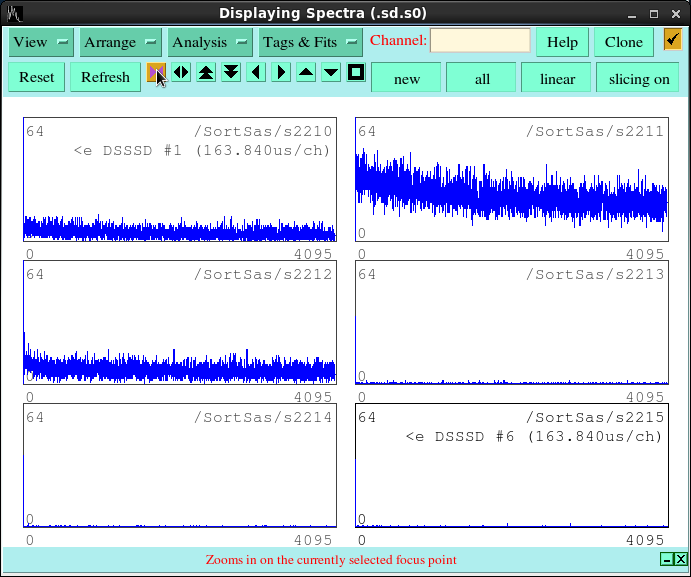Toggle the orange checkmark box beside Clone
The image size is (691, 577).
[x=672, y=41]
